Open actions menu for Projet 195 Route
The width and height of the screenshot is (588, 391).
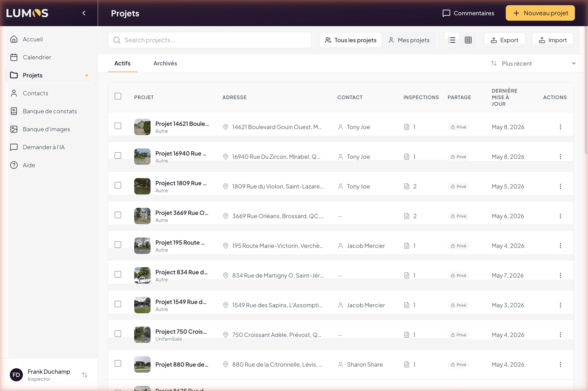pos(560,246)
